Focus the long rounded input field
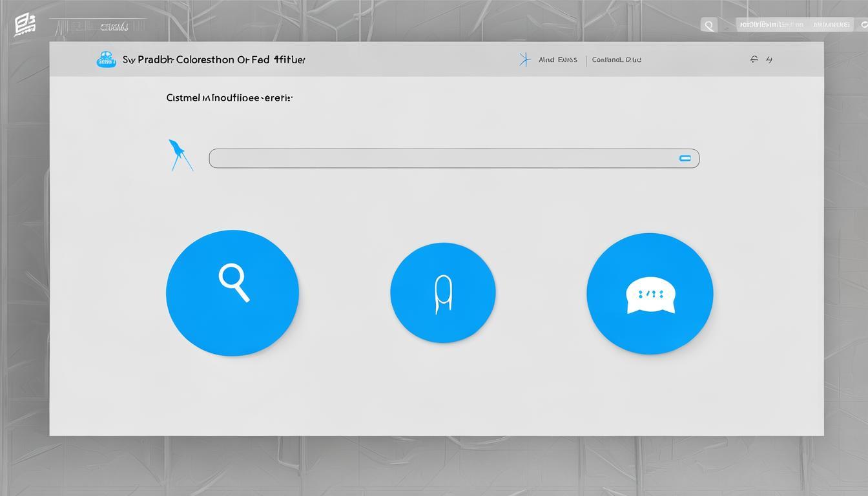This screenshot has width=868, height=496. [x=439, y=158]
